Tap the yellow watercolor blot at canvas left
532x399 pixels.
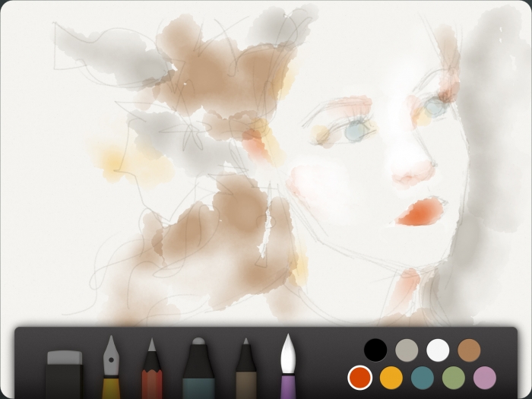(x=112, y=161)
